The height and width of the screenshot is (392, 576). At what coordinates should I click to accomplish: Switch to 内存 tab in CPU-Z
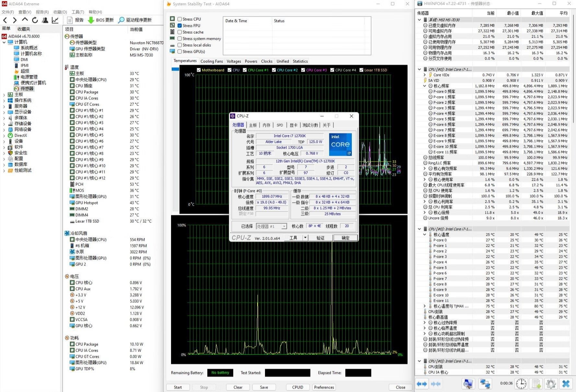[266, 125]
